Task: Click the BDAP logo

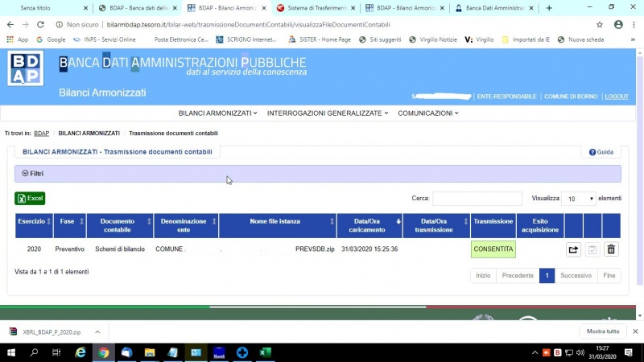Action: pyautogui.click(x=26, y=68)
